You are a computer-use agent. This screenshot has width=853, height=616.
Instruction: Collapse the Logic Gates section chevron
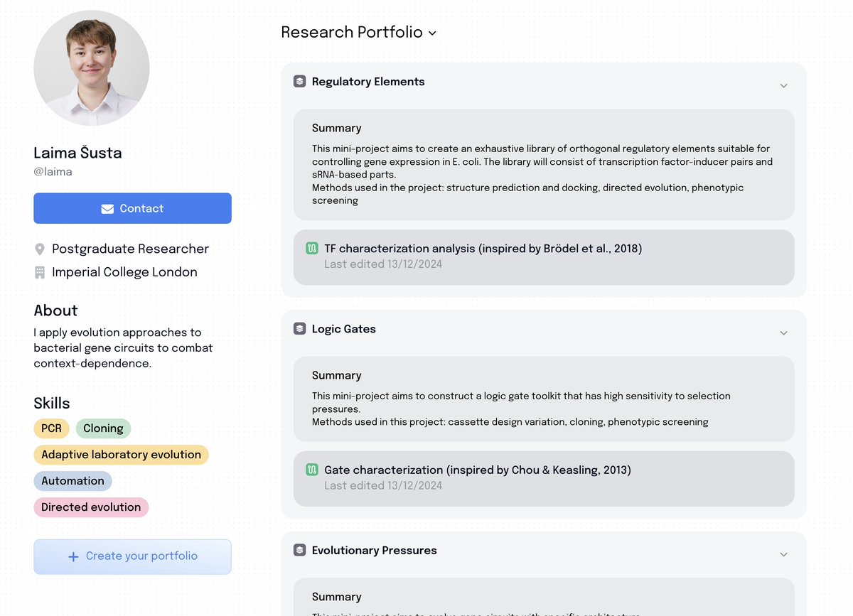pyautogui.click(x=783, y=333)
